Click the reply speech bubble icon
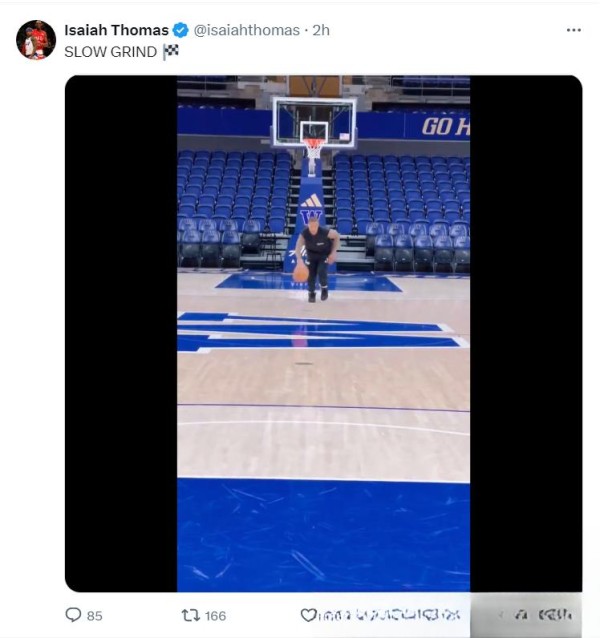Viewport: 600px width, 638px height. point(73,615)
